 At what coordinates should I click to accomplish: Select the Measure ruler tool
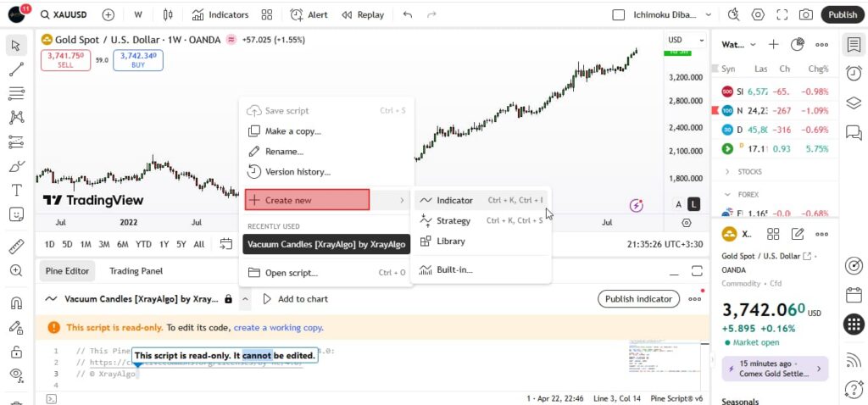click(16, 247)
